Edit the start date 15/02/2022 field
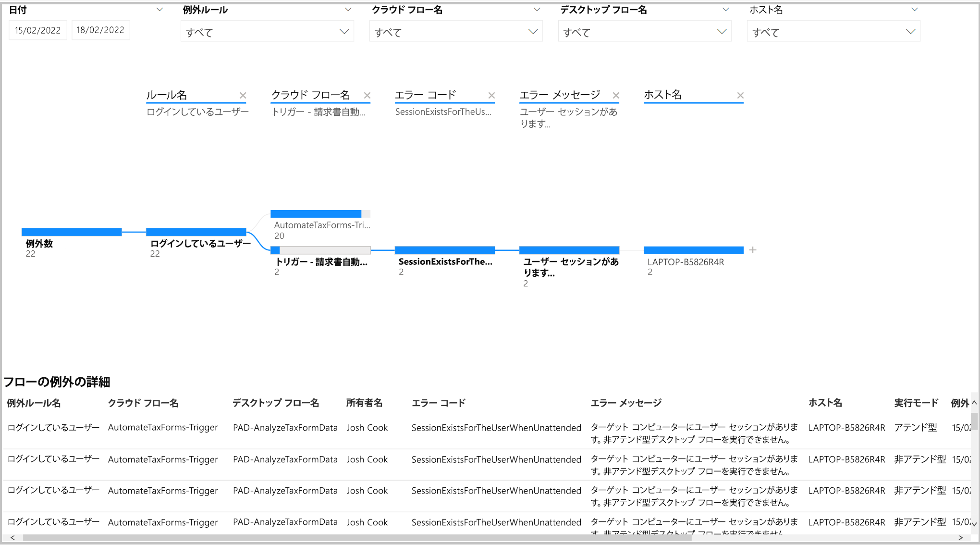The width and height of the screenshot is (980, 545). pos(38,30)
